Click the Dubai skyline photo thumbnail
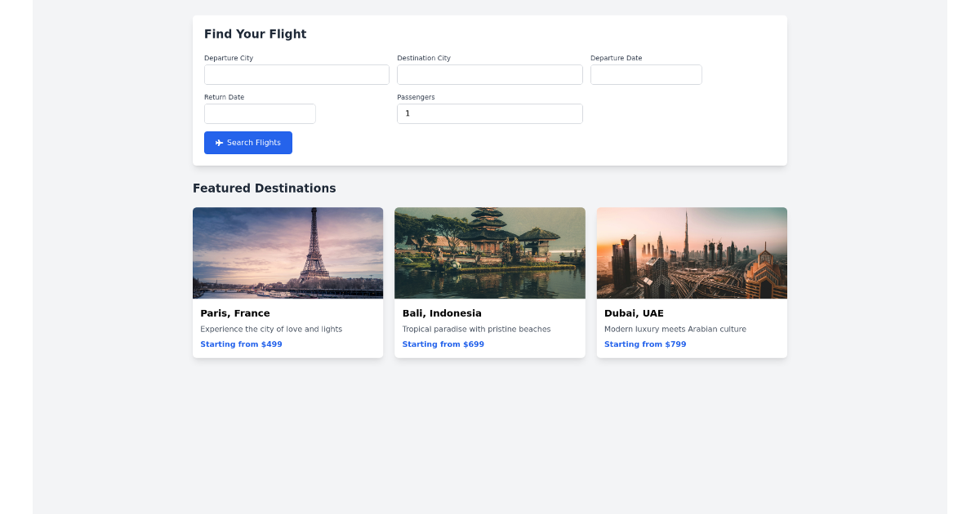This screenshot has width=980, height=514. click(692, 252)
